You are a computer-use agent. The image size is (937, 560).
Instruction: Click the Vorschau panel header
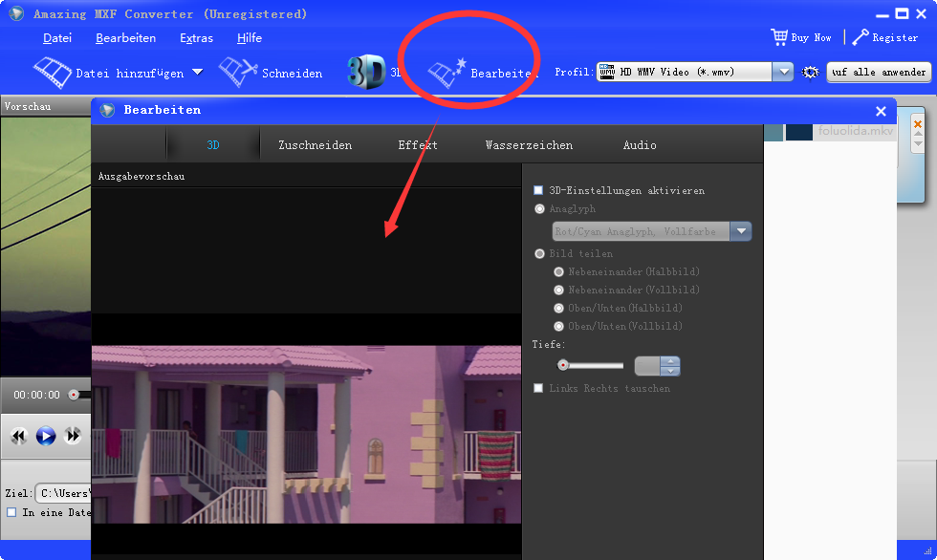pos(46,106)
